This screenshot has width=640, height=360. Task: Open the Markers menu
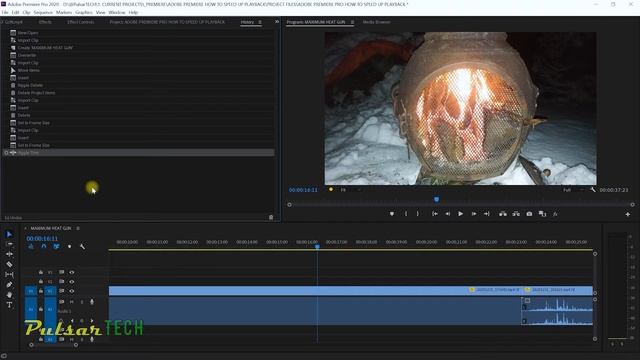click(64, 13)
